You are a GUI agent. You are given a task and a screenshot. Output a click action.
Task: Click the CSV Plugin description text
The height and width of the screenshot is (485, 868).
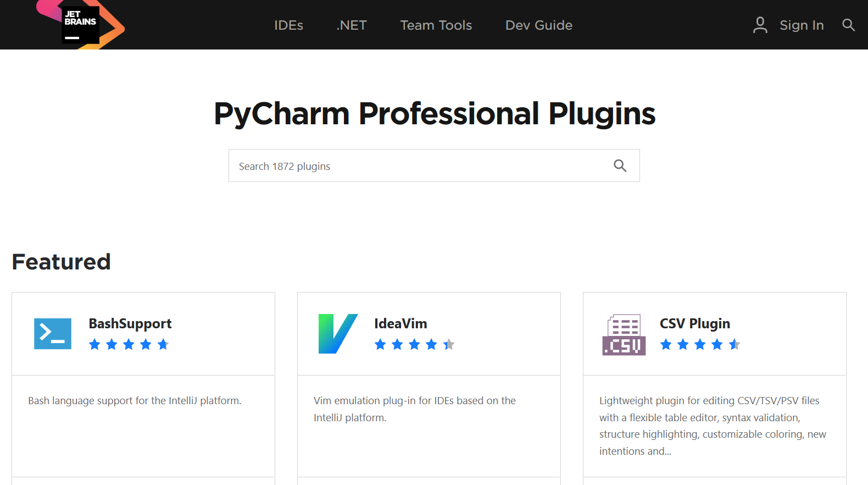[x=713, y=426]
